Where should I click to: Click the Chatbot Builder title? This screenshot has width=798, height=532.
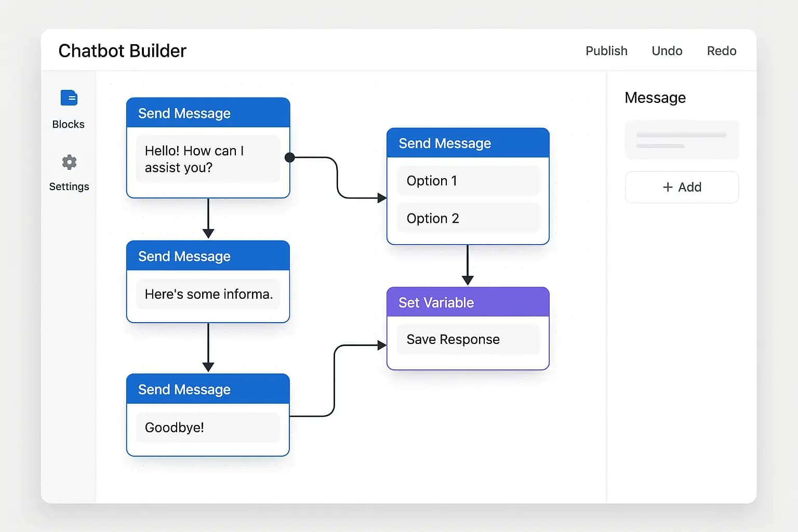[122, 51]
